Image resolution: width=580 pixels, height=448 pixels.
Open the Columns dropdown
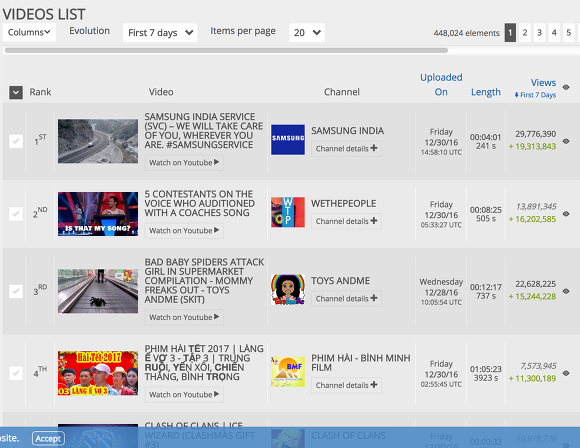(29, 32)
